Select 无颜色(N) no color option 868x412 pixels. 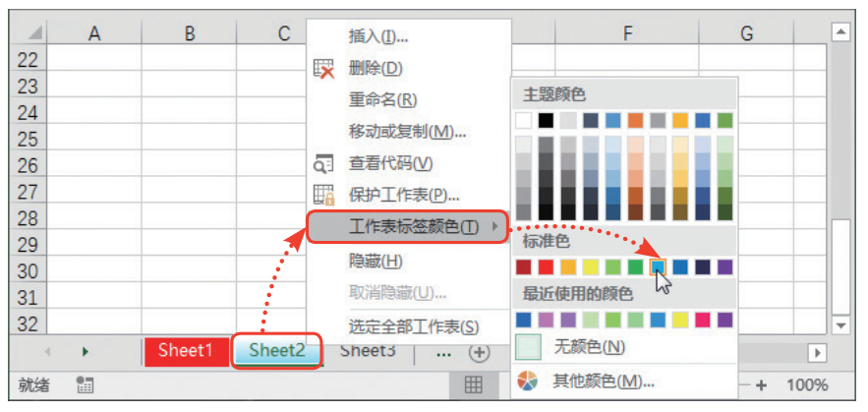coord(589,347)
